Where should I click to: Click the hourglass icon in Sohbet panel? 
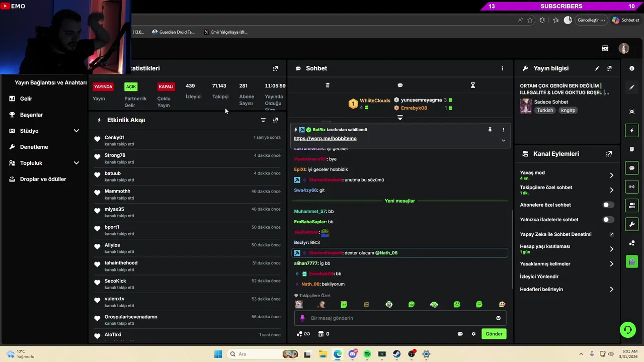[x=472, y=85]
